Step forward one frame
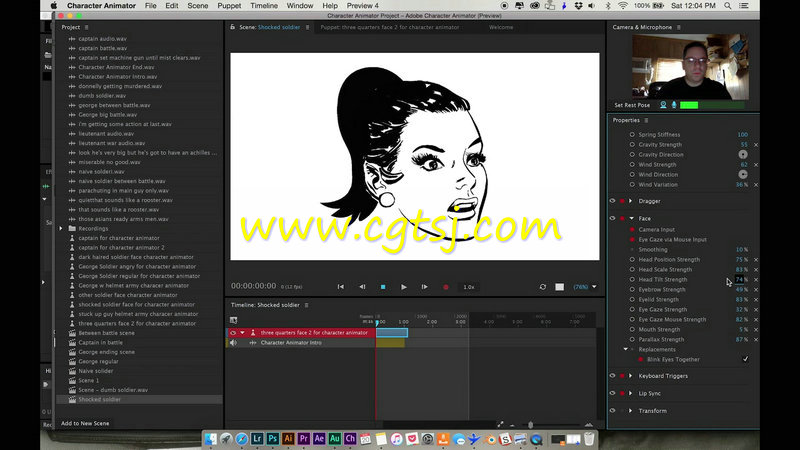800x450 pixels. (424, 287)
